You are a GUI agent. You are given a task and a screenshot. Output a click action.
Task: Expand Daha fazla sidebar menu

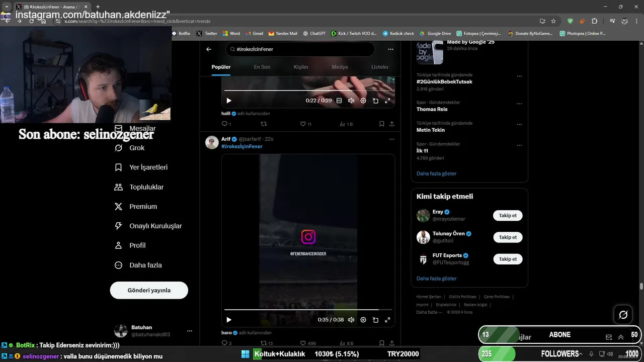[x=139, y=265]
